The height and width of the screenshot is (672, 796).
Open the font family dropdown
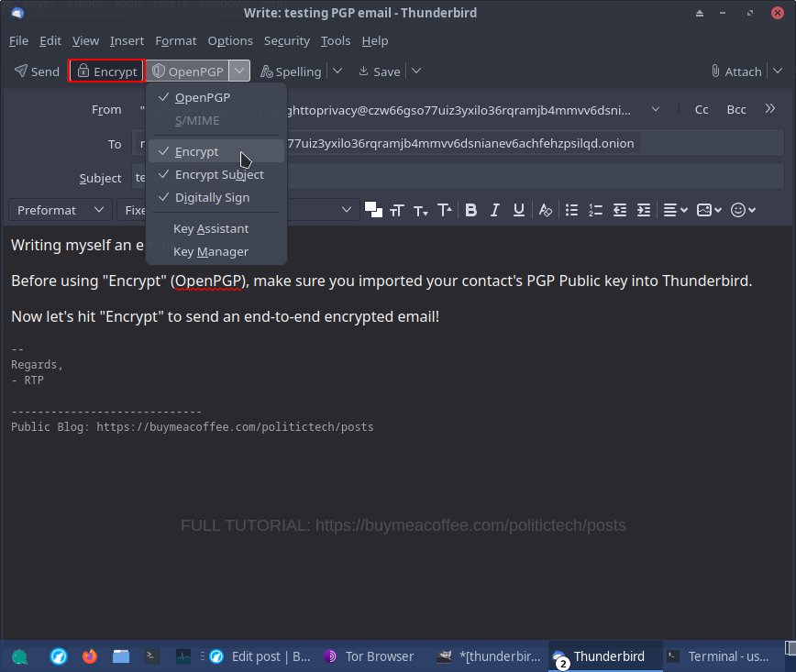(x=238, y=210)
